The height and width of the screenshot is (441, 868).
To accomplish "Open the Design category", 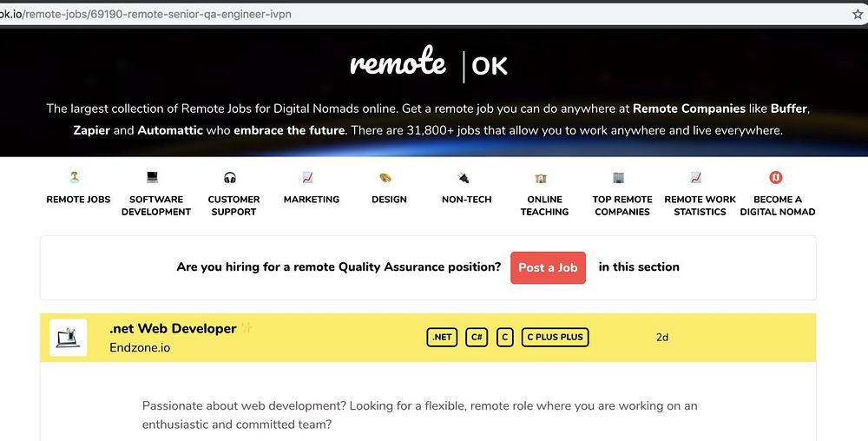I will [389, 199].
